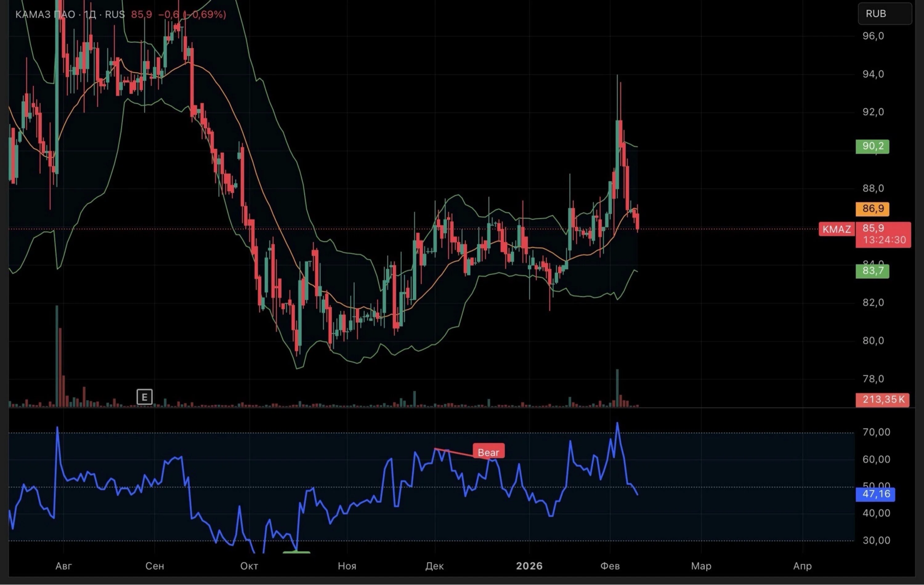Click the 40,00 RSI scale value
This screenshot has height=585, width=924.
point(877,513)
